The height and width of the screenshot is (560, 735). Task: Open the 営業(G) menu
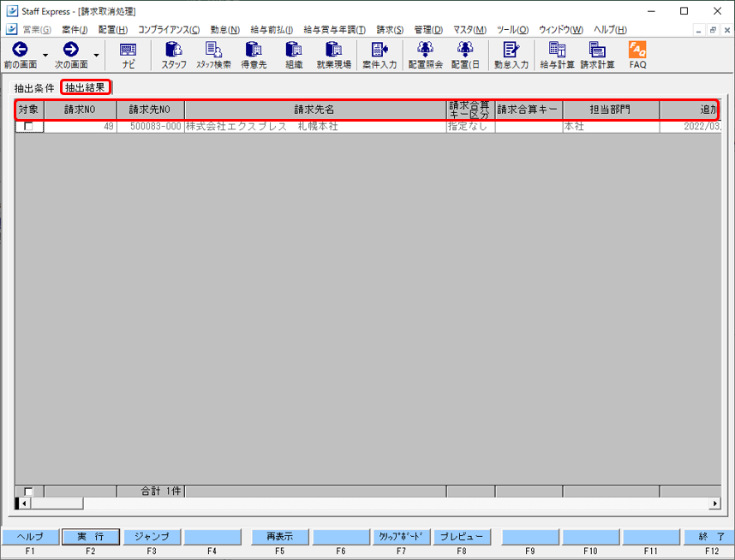pos(37,29)
